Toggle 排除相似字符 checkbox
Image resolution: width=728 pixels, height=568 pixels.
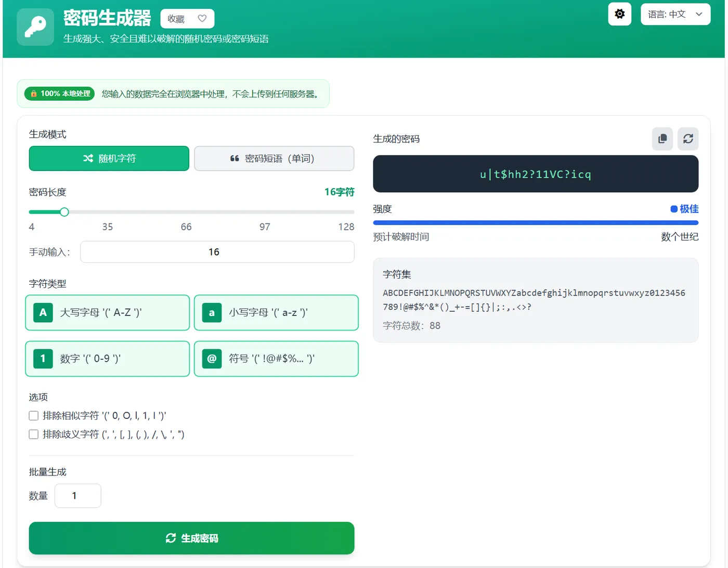pos(33,415)
